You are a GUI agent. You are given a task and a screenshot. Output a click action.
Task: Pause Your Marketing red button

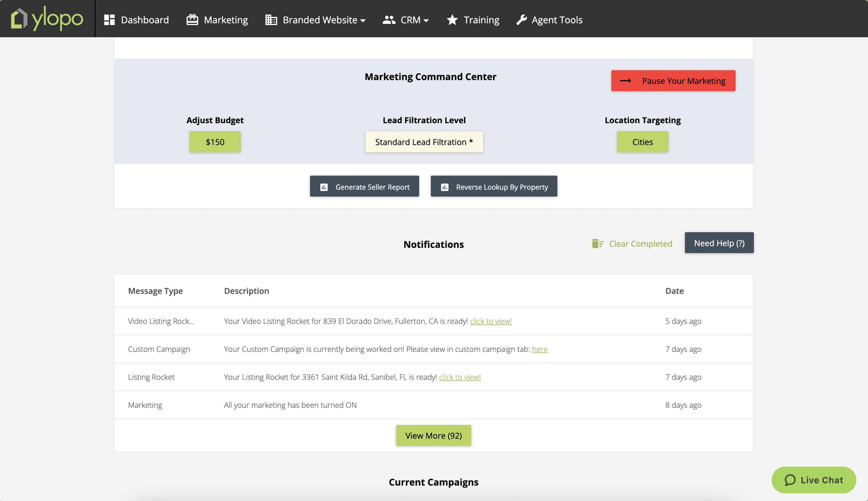673,81
